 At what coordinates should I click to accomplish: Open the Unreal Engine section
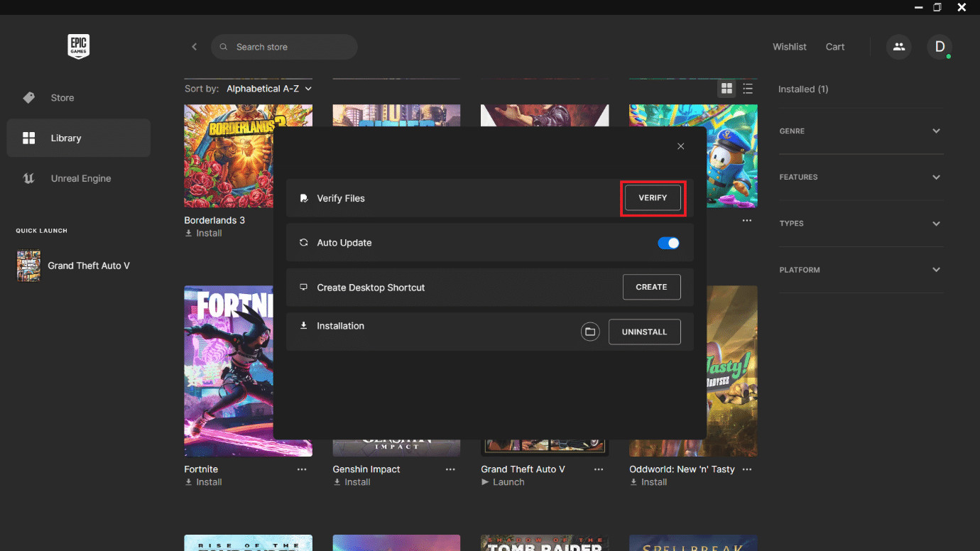pyautogui.click(x=80, y=178)
